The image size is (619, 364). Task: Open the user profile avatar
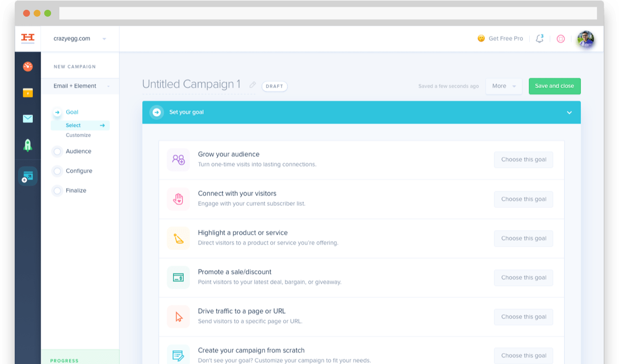click(x=586, y=39)
